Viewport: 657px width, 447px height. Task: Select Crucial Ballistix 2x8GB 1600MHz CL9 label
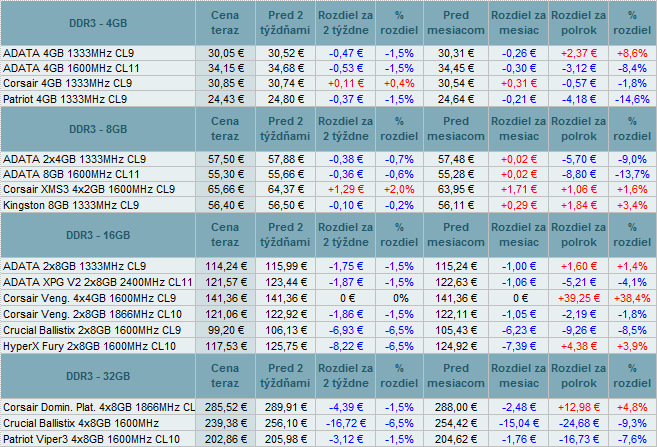point(92,330)
